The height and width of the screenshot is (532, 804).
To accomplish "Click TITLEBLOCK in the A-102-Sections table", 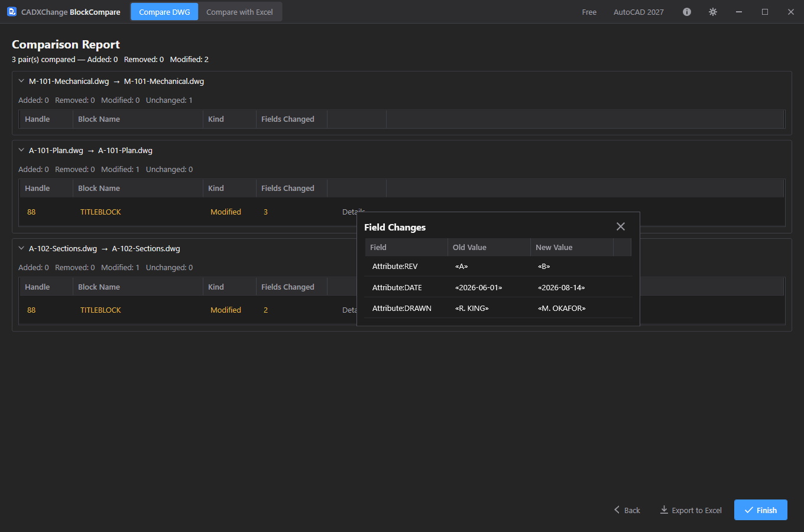I will [x=100, y=310].
